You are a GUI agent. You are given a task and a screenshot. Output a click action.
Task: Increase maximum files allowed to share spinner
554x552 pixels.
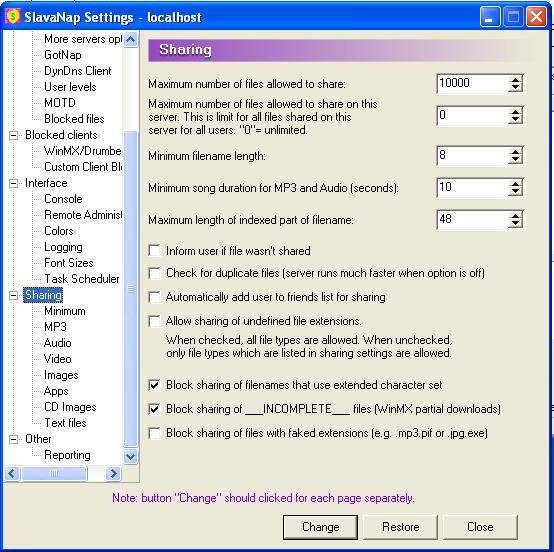click(515, 80)
